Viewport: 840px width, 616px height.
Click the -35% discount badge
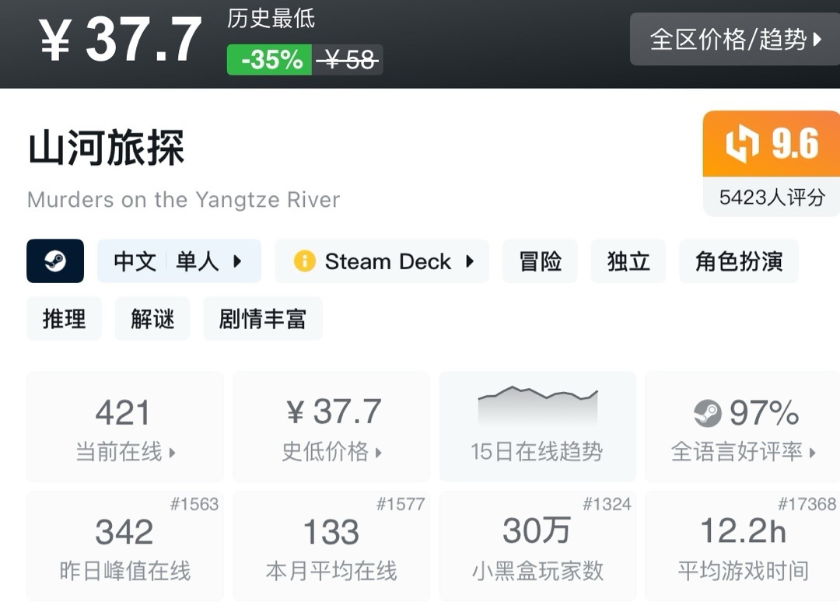tap(270, 60)
